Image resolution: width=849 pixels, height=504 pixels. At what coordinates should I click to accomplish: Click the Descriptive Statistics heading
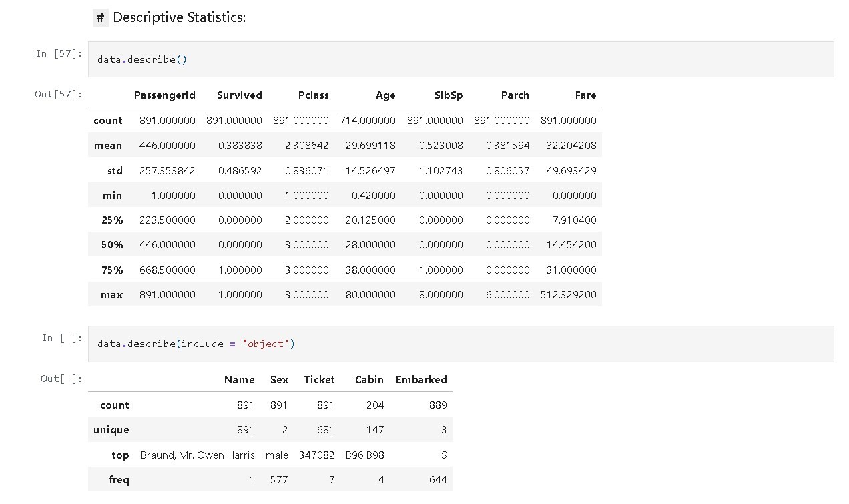pos(179,18)
